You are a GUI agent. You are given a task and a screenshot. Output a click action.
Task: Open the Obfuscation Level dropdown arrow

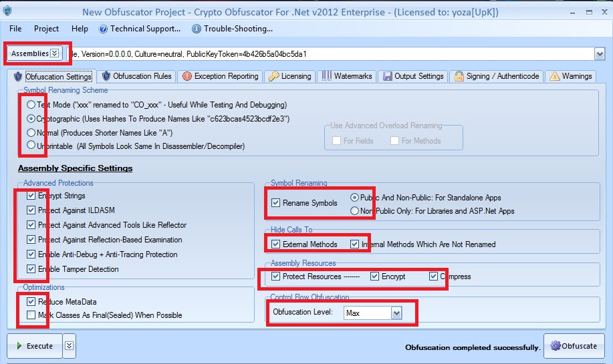click(396, 313)
